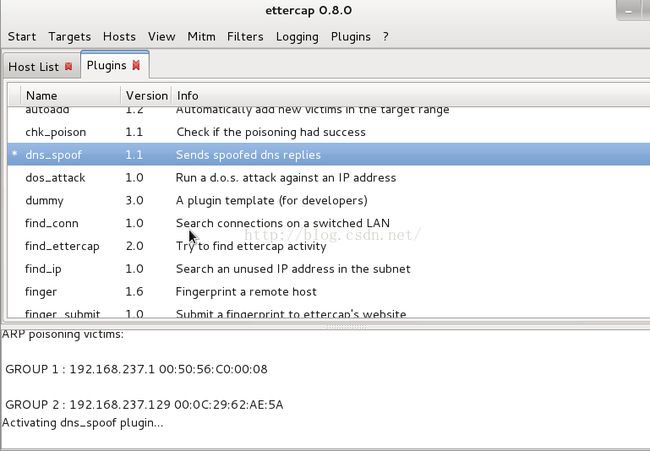This screenshot has width=650, height=451.
Task: Select the find_ip plugin
Action: pyautogui.click(x=328, y=269)
